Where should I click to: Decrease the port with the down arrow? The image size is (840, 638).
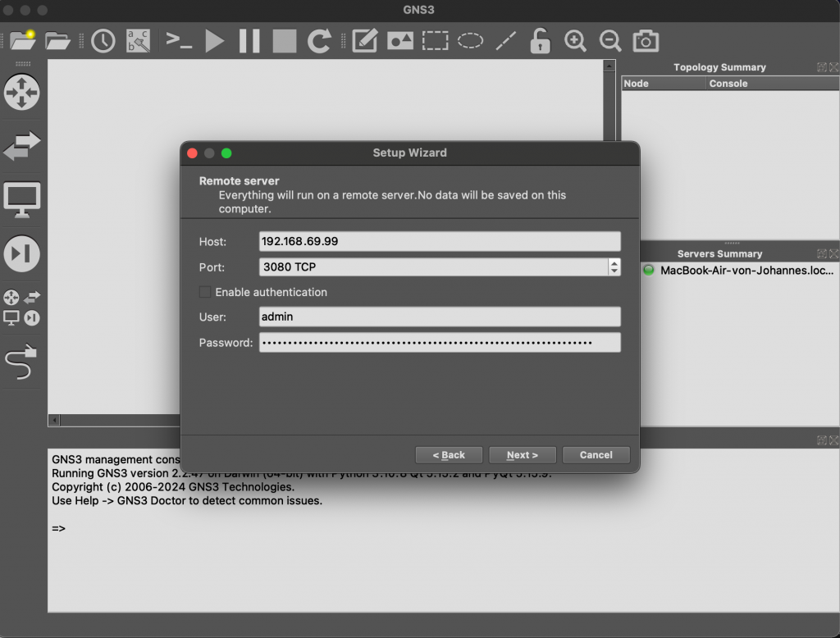614,271
